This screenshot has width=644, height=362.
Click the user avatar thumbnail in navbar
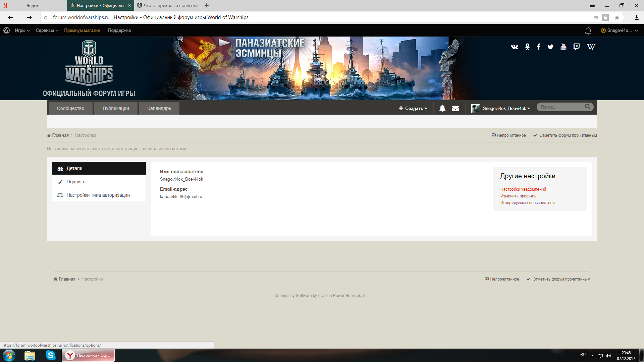(475, 108)
